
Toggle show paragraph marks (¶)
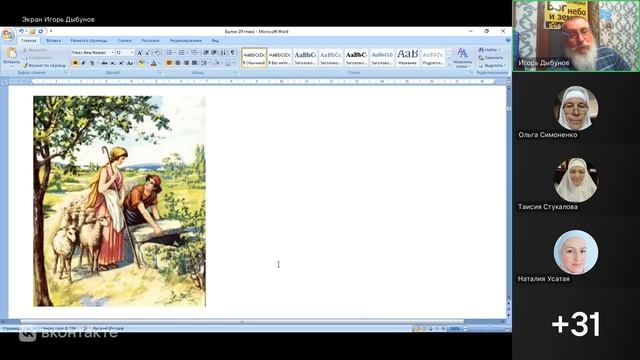(x=233, y=53)
